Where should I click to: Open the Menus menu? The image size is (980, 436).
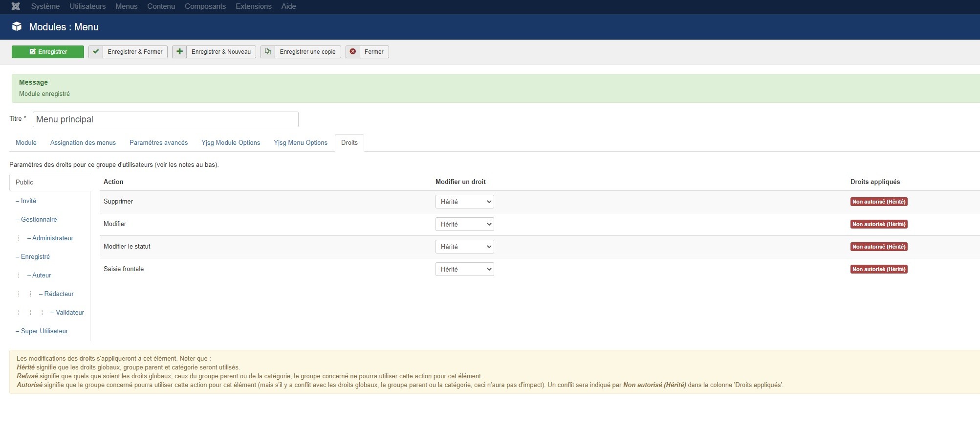[126, 6]
